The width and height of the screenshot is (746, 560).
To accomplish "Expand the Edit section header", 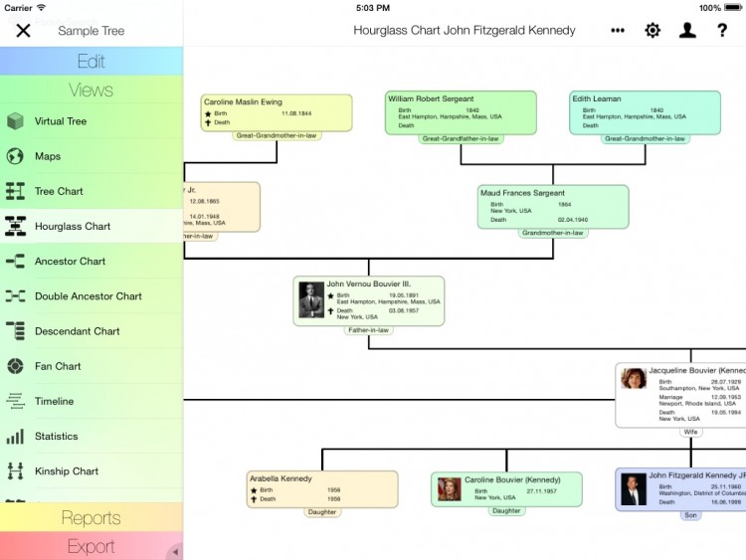I will [92, 61].
